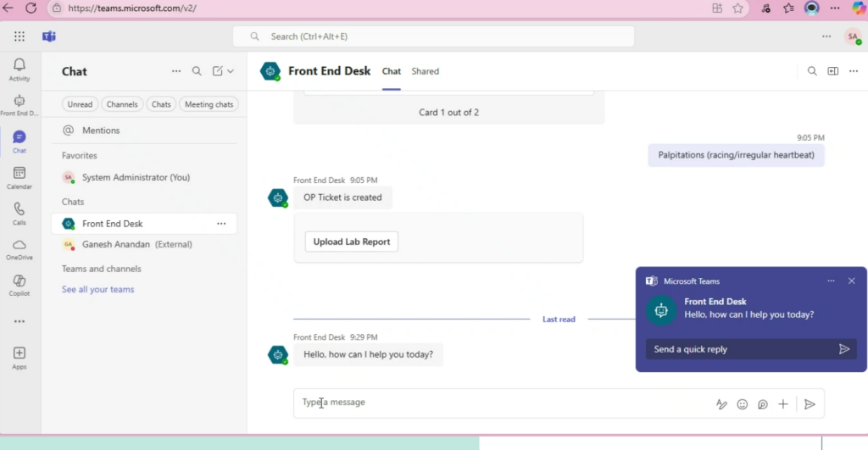Screen dimensions: 868x450
Task: Click the Card 1 out of 2 label
Action: [449, 113]
